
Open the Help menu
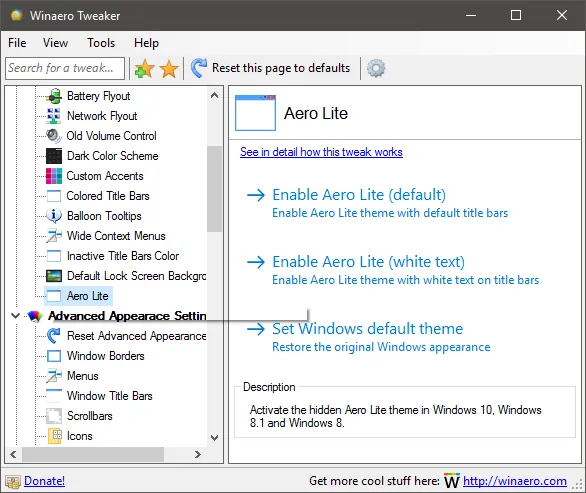coord(146,43)
